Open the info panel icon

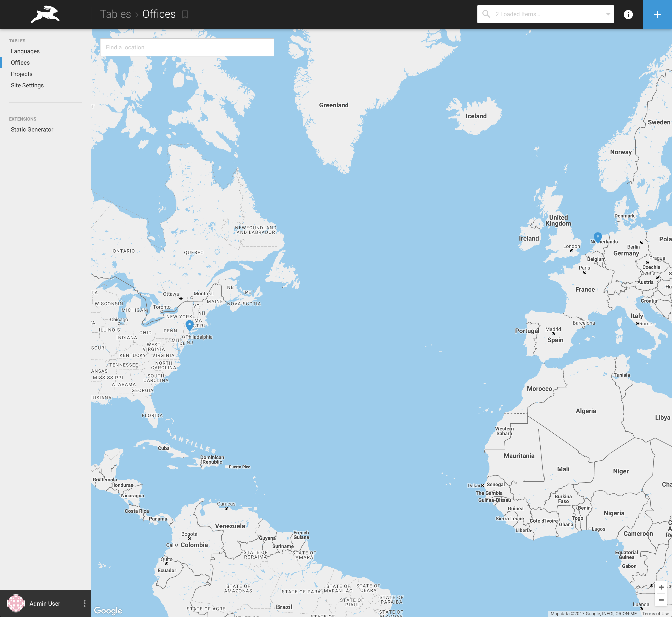[628, 14]
